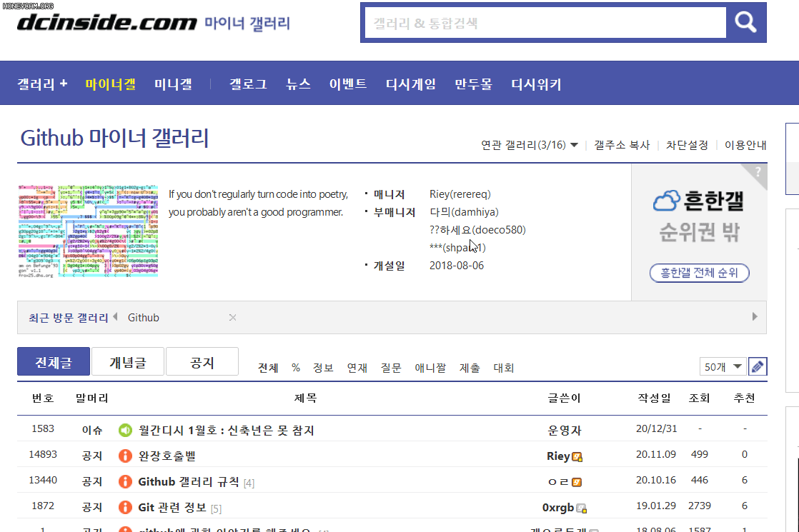Open the Git 관련 정보 post
This screenshot has height=532, width=799.
pos(172,507)
